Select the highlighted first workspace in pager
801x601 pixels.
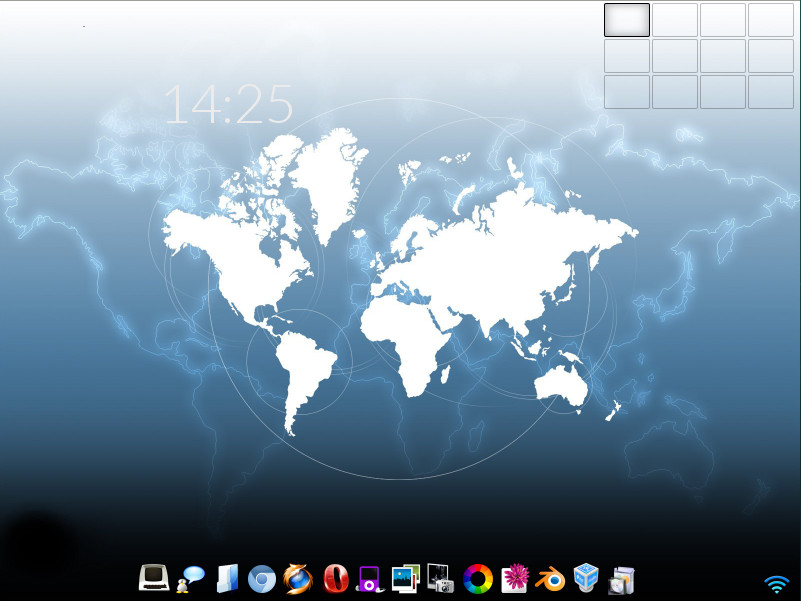point(627,20)
